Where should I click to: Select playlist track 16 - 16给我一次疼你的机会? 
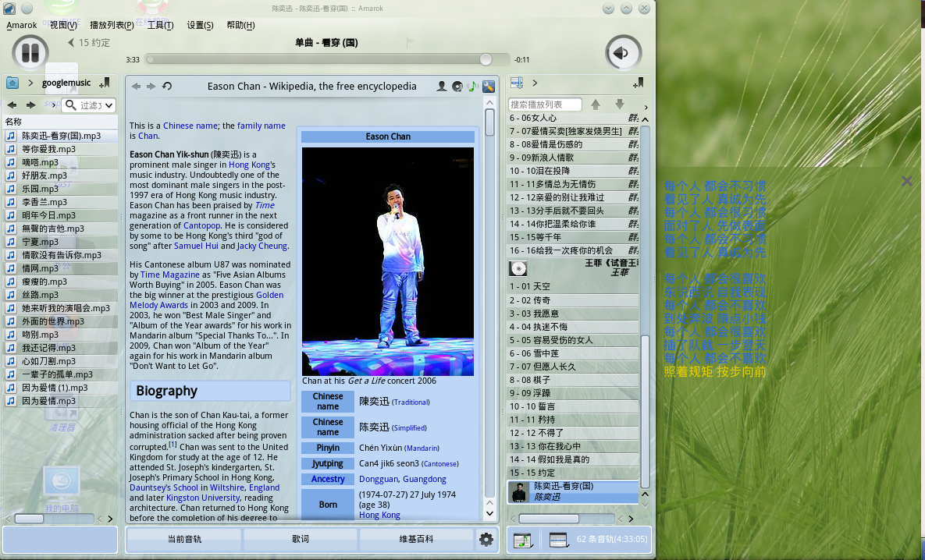[x=573, y=250]
